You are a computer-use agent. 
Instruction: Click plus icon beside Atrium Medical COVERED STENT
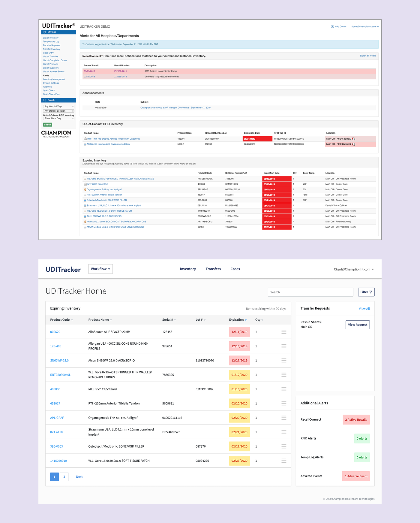click(85, 227)
